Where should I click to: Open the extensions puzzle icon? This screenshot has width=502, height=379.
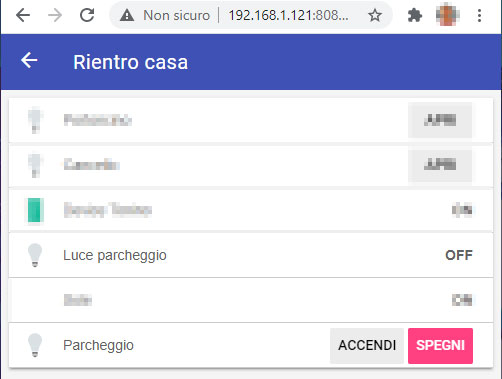coord(415,15)
